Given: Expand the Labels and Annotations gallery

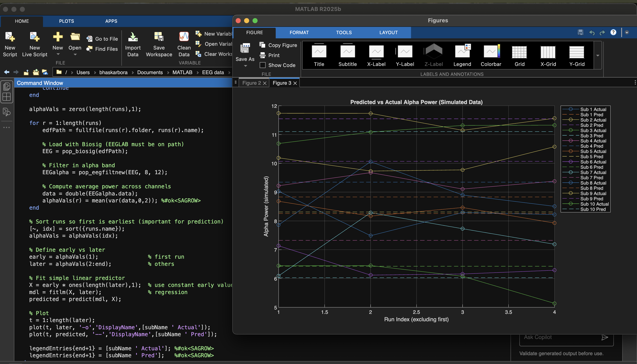Looking at the screenshot, I should (598, 55).
